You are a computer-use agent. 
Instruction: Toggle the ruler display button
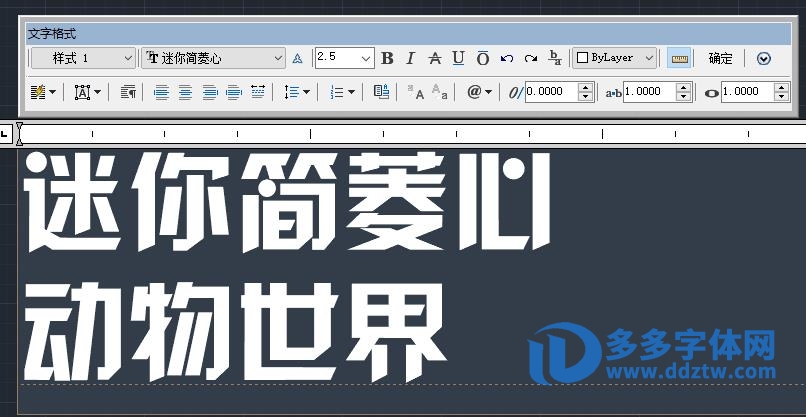point(680,59)
